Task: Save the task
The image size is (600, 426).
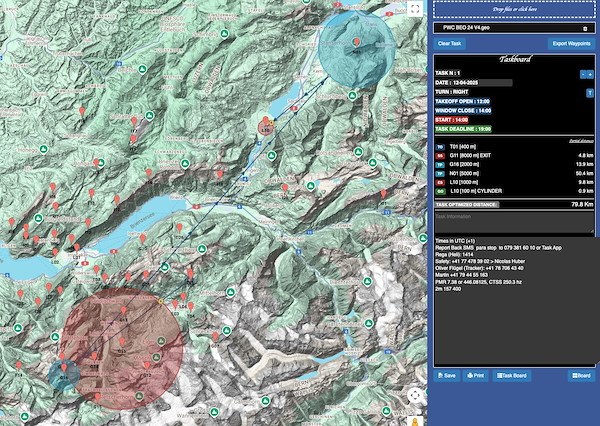Action: coord(447,376)
